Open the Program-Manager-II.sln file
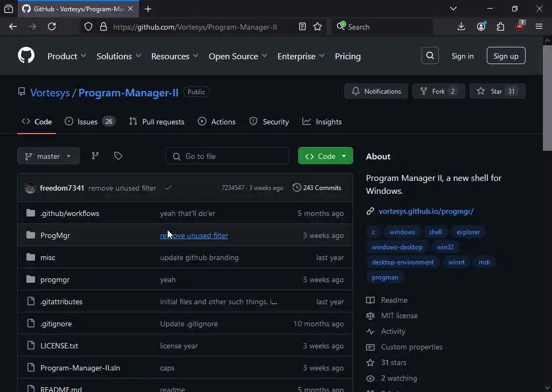 tap(80, 368)
